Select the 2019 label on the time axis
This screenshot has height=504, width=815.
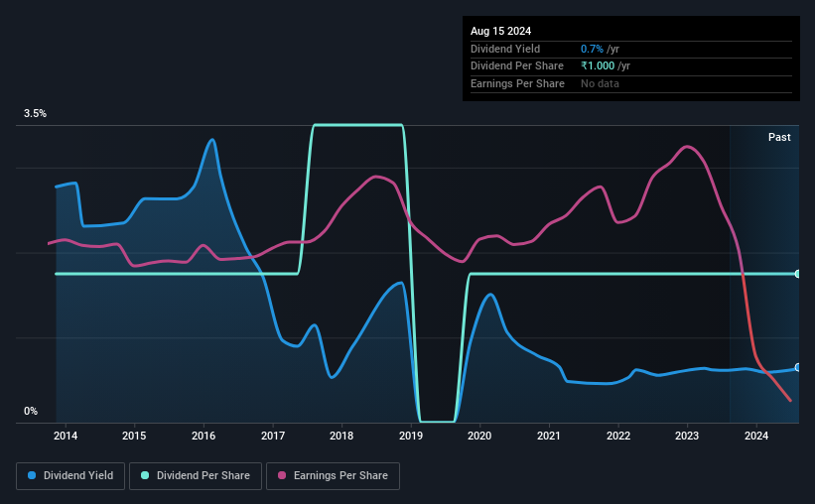click(x=411, y=436)
